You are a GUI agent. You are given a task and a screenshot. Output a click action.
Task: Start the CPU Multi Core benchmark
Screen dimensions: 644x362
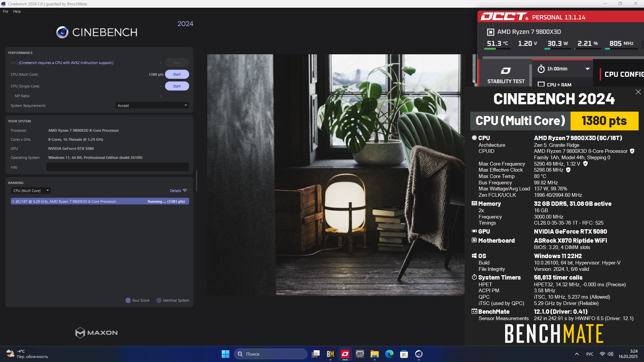click(177, 74)
